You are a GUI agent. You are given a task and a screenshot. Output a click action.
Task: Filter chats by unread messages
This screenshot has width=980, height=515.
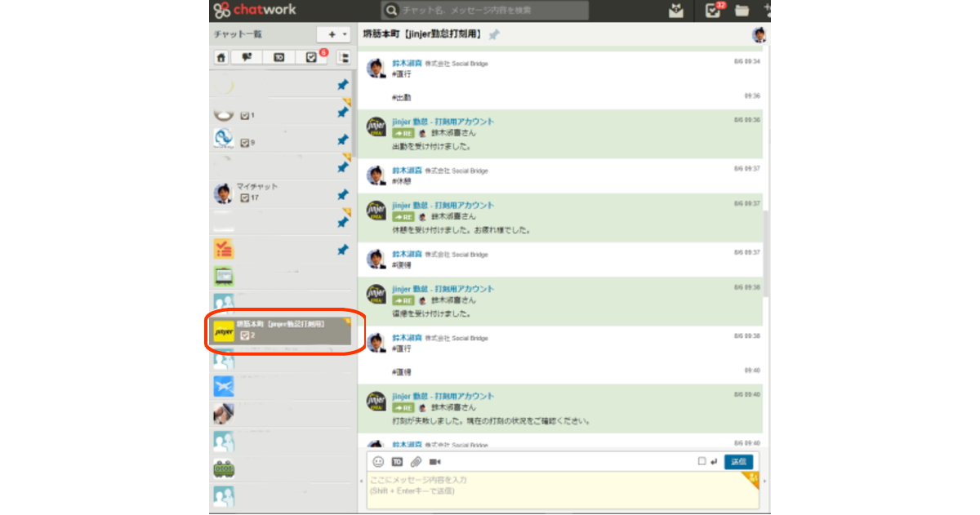pyautogui.click(x=247, y=57)
